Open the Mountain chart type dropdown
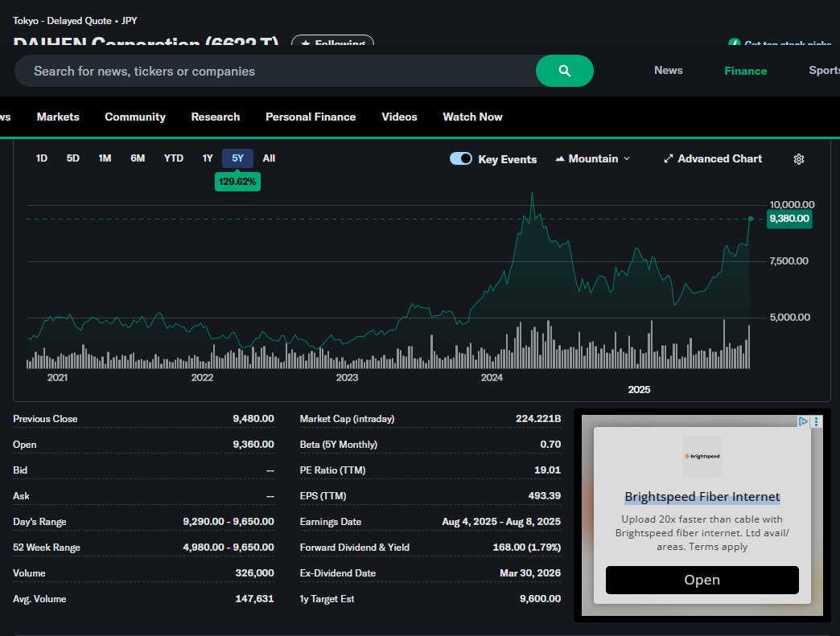Screen dimensions: 840x636 tap(592, 158)
